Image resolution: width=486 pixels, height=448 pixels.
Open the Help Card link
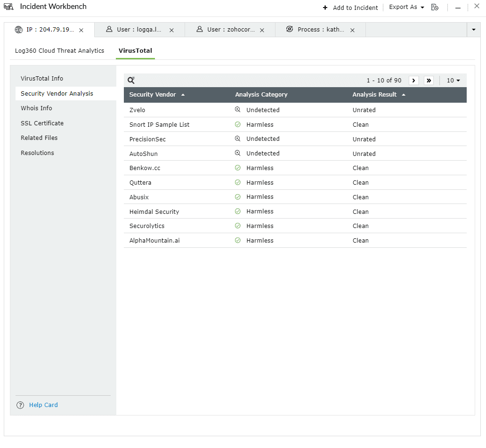(43, 405)
